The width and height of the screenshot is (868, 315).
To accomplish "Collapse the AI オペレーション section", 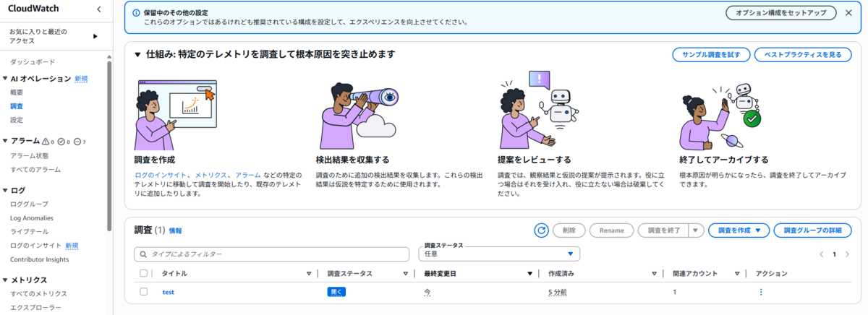I will pyautogui.click(x=4, y=79).
